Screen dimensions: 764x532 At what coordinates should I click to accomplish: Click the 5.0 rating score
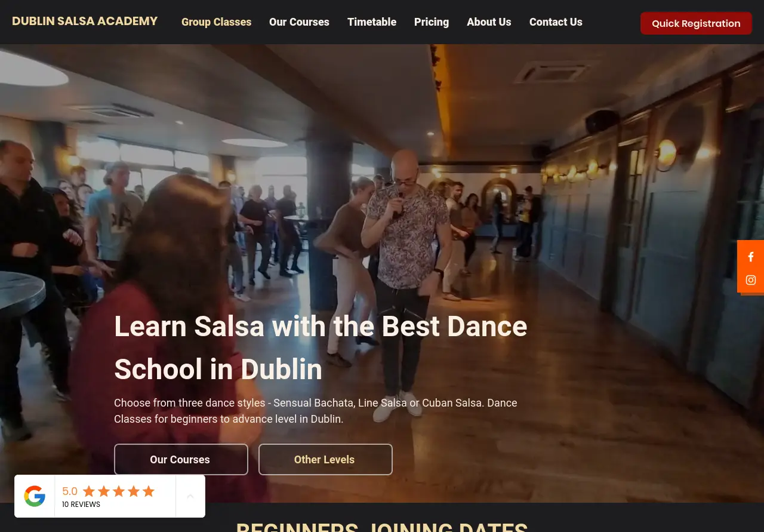click(69, 491)
